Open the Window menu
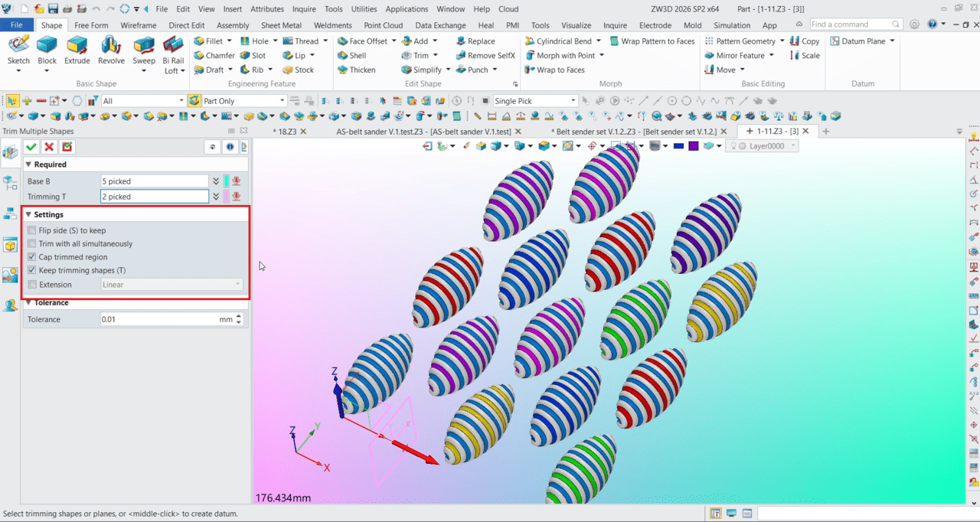This screenshot has height=522, width=980. tap(450, 8)
